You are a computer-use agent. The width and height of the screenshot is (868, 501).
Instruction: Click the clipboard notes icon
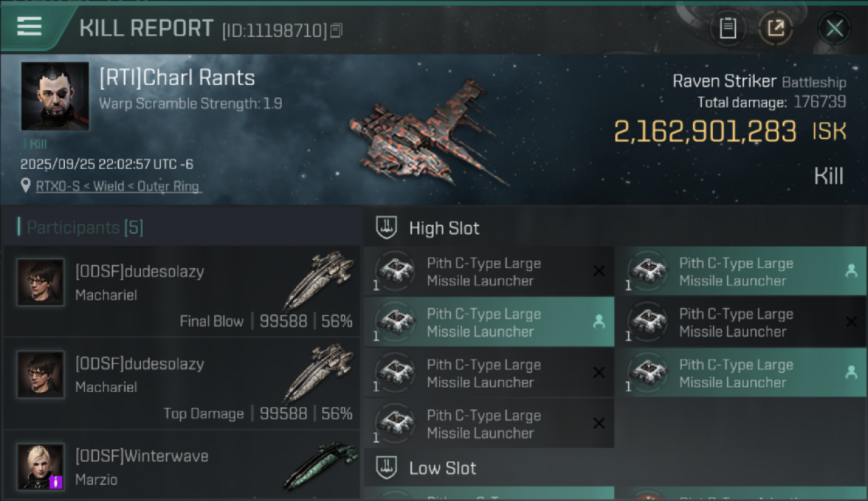728,28
